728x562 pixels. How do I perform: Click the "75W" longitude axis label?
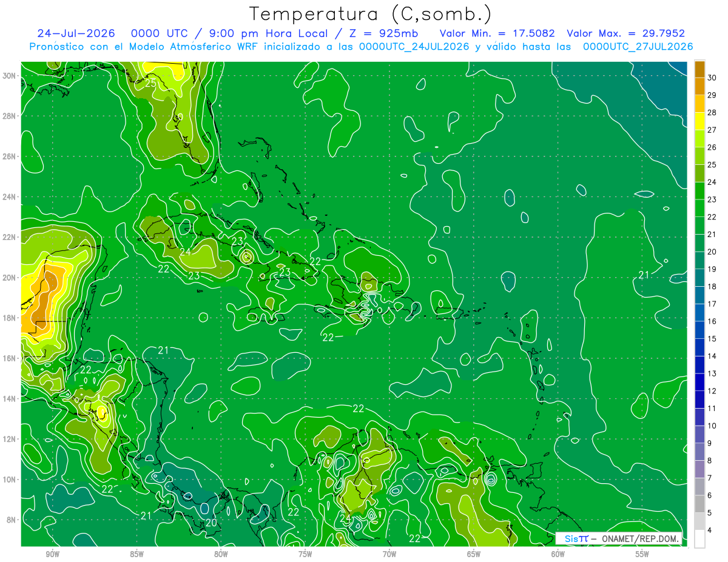coord(305,554)
